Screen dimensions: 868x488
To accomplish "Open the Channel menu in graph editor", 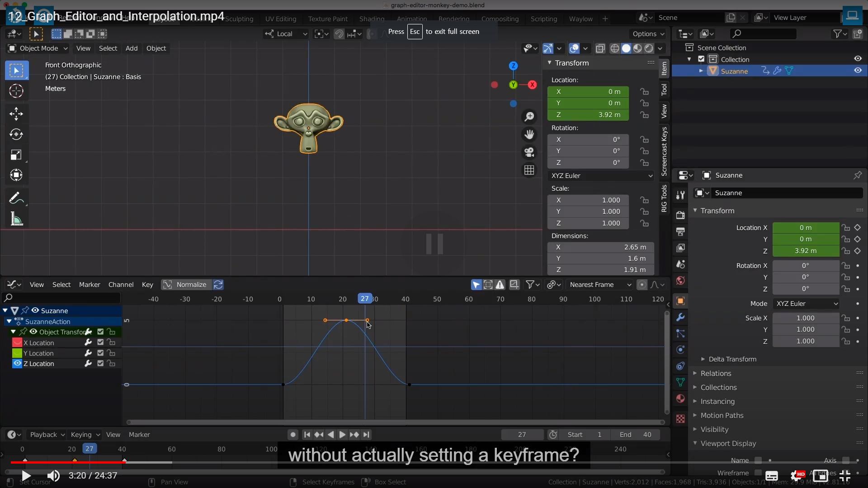I will [121, 285].
